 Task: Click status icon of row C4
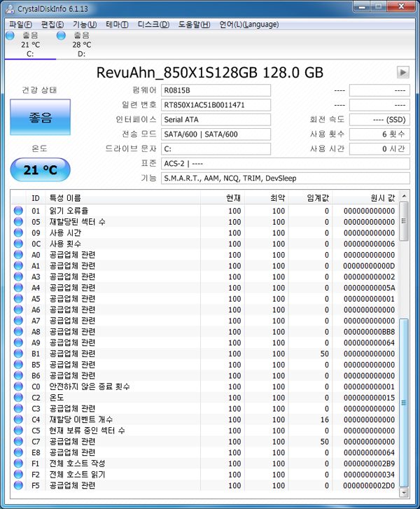pyautogui.click(x=18, y=419)
